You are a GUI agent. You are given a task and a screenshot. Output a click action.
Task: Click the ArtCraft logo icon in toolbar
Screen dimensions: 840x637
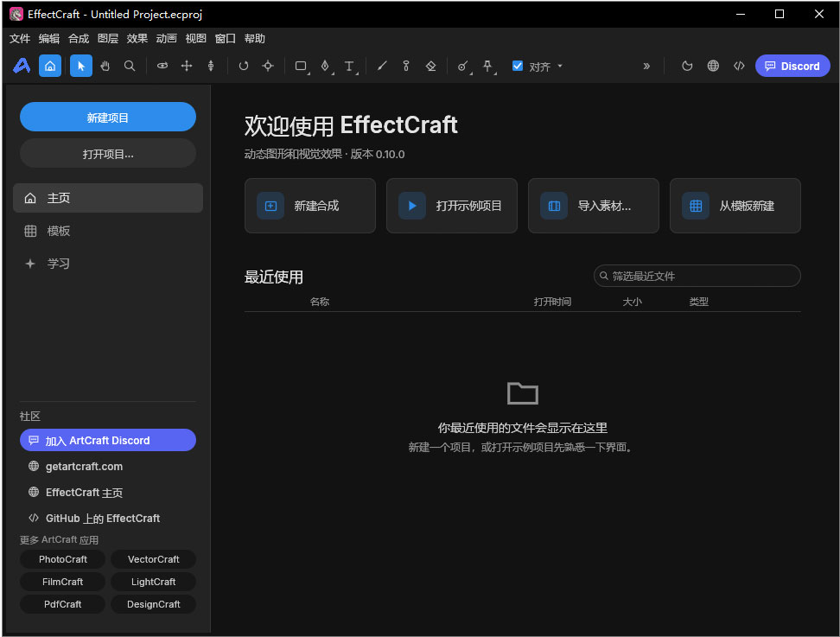[22, 66]
